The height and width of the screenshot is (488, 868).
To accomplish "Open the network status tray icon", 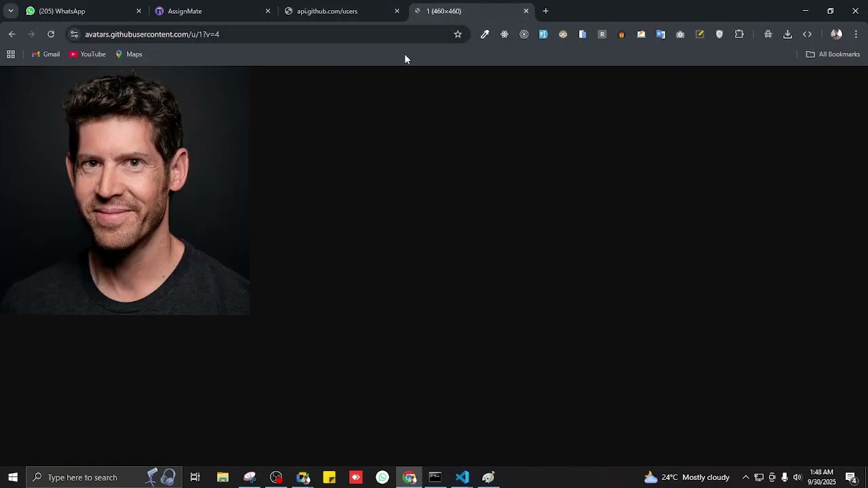I will point(759,477).
